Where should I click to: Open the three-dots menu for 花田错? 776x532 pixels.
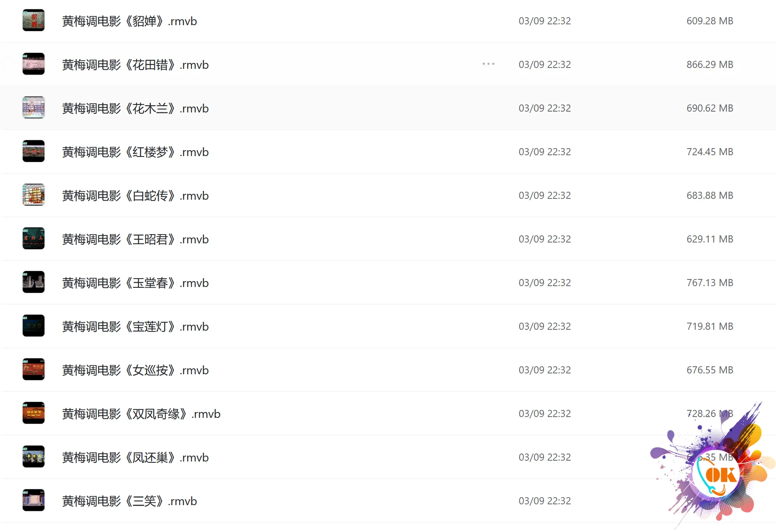(489, 64)
